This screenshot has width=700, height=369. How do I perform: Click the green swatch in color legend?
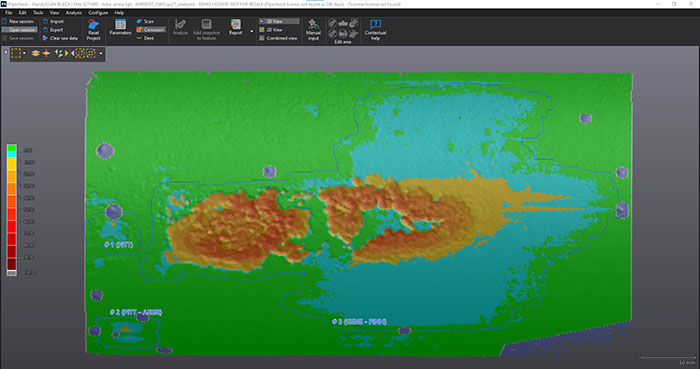click(12, 148)
